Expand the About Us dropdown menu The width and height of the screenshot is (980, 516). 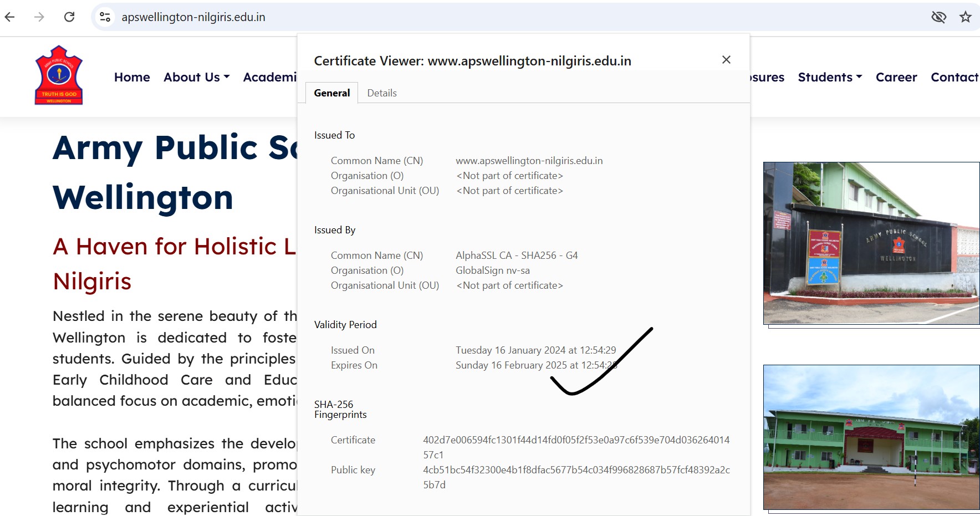196,78
